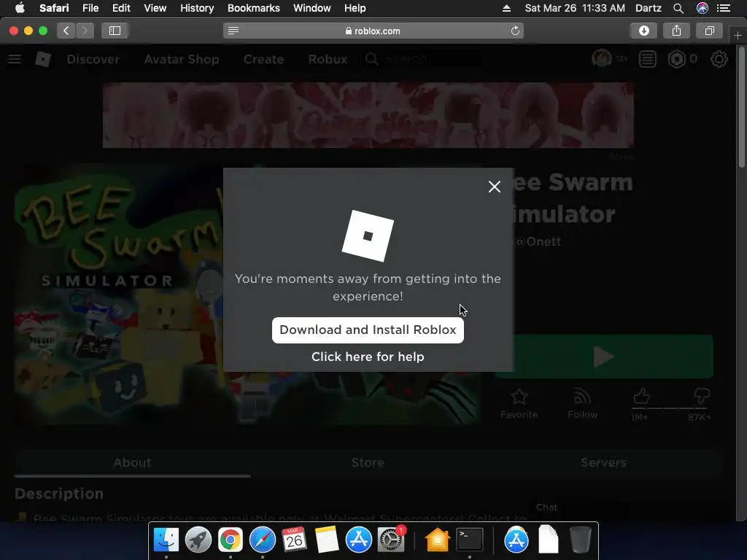Image resolution: width=747 pixels, height=560 pixels.
Task: Click Download and Install Roblox button
Action: [368, 330]
